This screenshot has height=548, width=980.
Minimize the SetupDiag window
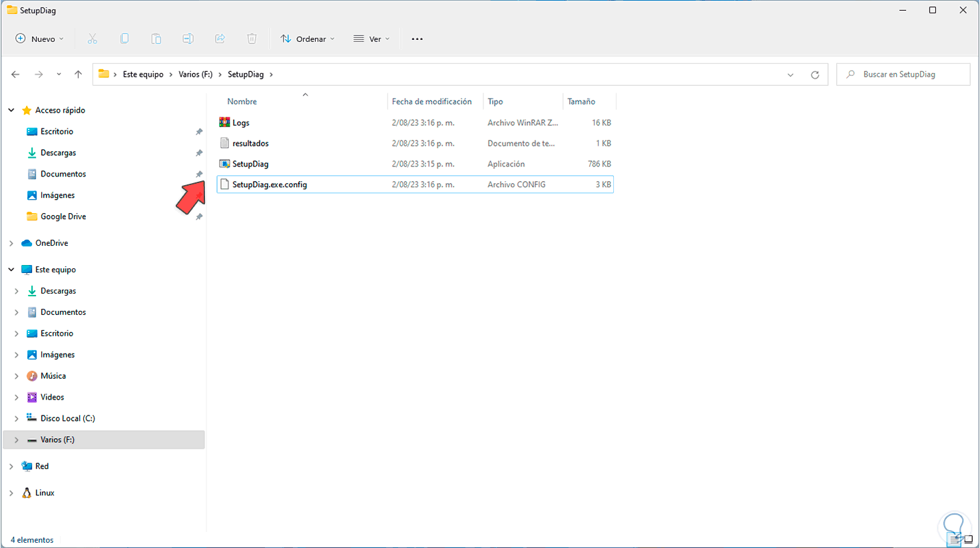coord(903,10)
